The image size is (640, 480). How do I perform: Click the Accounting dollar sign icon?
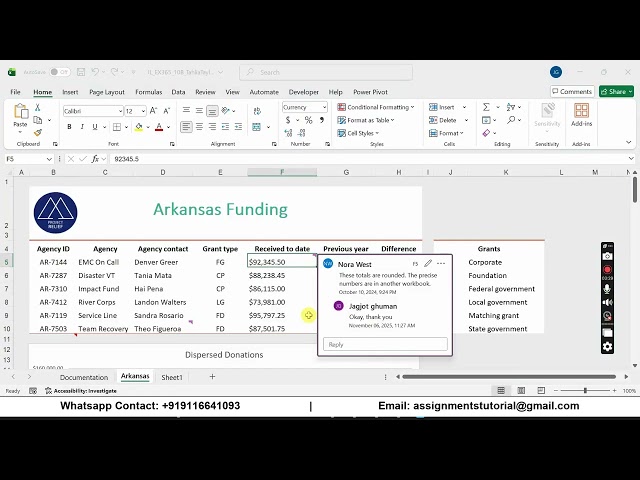(288, 120)
